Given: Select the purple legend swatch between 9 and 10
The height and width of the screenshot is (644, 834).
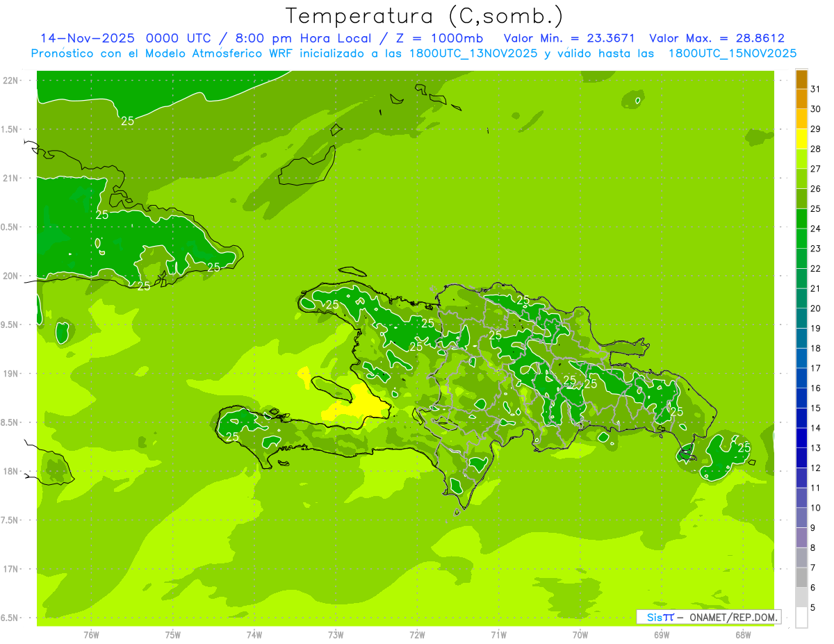Looking at the screenshot, I should (801, 518).
